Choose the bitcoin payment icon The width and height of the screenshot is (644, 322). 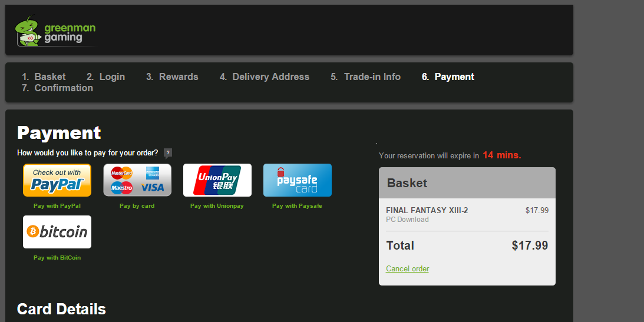[57, 232]
